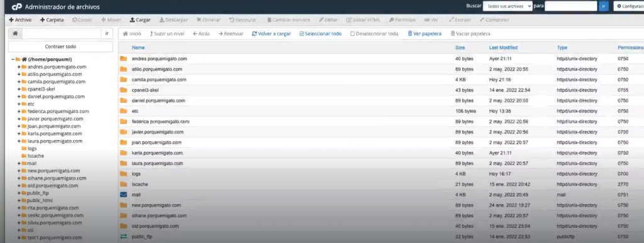Expand andres.porquemigato.com in tree
The width and height of the screenshot is (644, 243).
pyautogui.click(x=19, y=67)
